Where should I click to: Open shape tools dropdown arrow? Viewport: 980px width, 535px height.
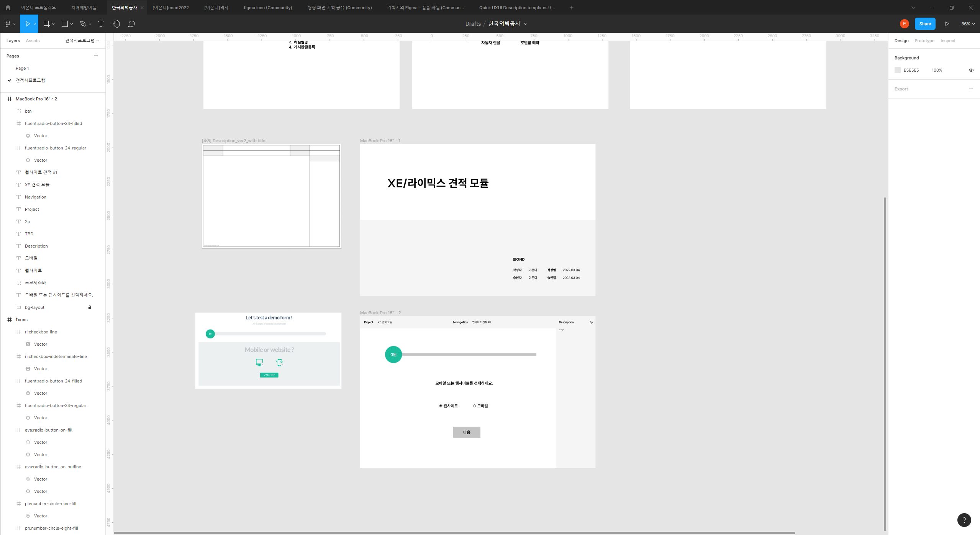(x=72, y=24)
